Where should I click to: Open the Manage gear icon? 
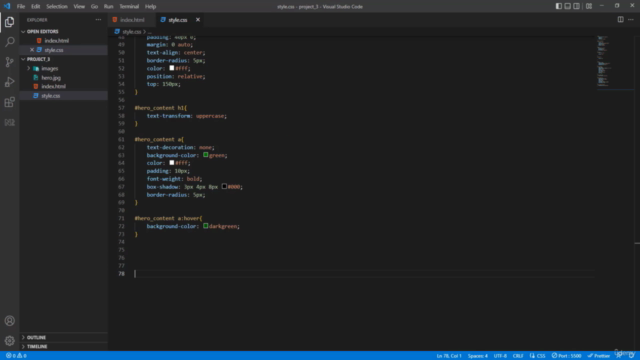coord(9,340)
